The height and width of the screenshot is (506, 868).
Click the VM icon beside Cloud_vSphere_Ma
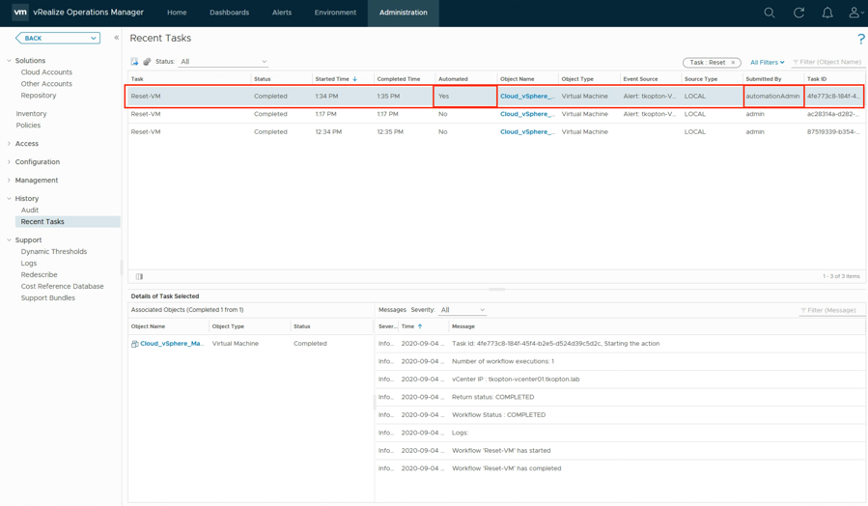point(135,344)
